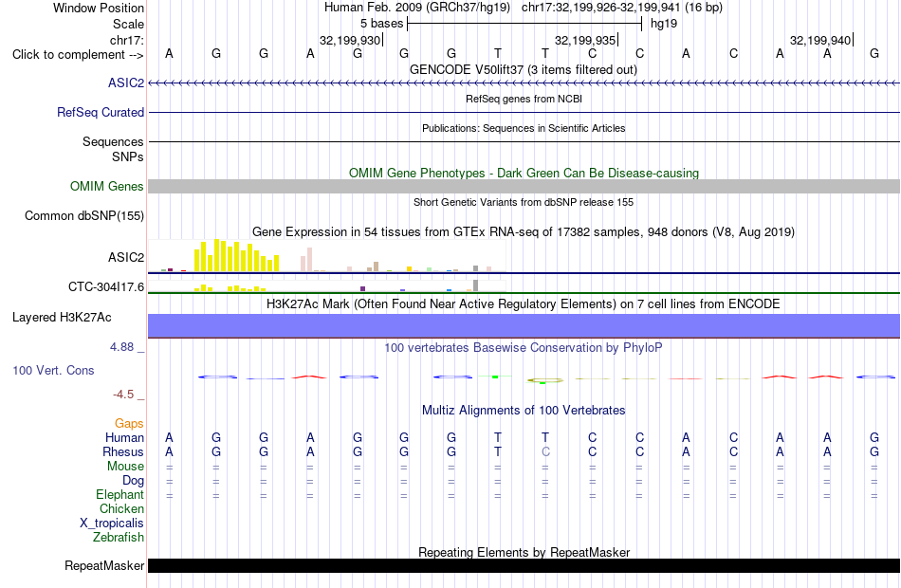
Task: Click the GENCODE V50lift37 track title
Action: [524, 69]
